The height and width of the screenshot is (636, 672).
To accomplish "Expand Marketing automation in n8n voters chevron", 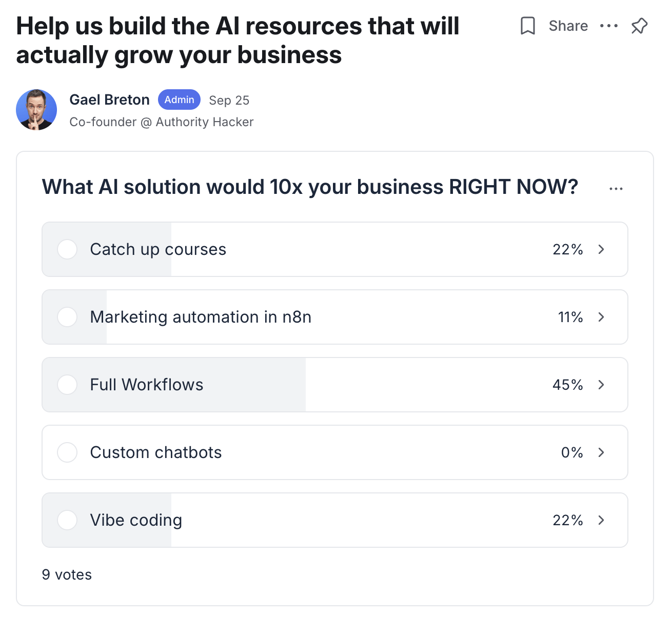I will 601,317.
